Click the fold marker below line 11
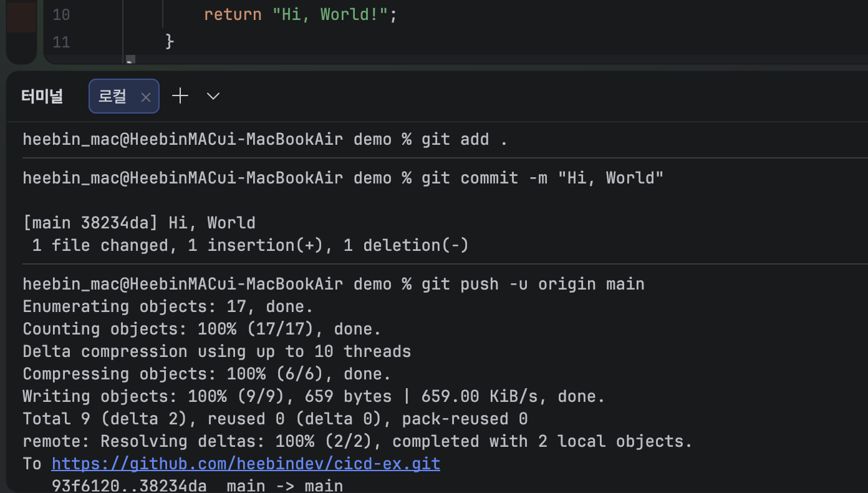Screen dimensions: 868x493 [130, 60]
